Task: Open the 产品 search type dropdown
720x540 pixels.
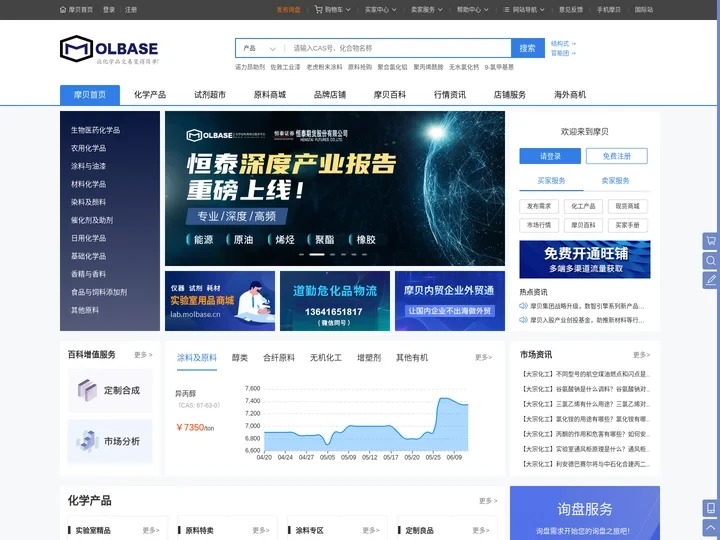Action: [260, 48]
